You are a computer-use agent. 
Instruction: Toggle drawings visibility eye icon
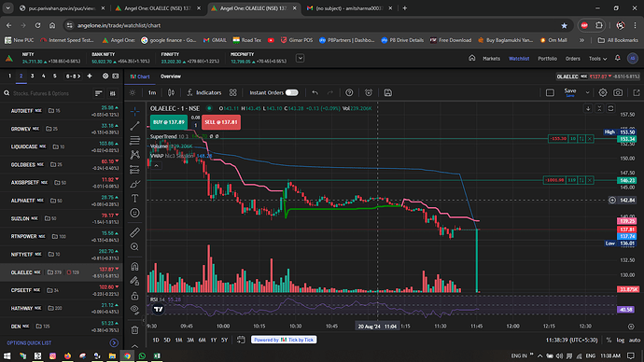tap(134, 310)
